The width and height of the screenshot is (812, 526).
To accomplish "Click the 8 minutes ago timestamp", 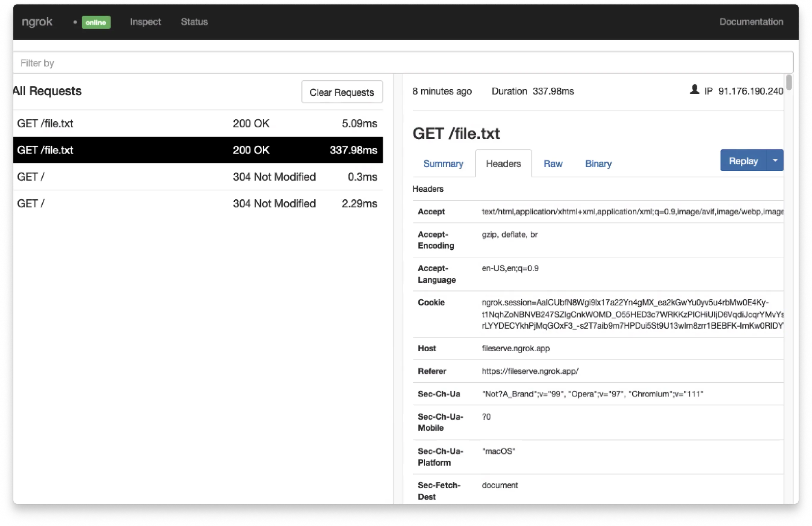I will (x=442, y=91).
